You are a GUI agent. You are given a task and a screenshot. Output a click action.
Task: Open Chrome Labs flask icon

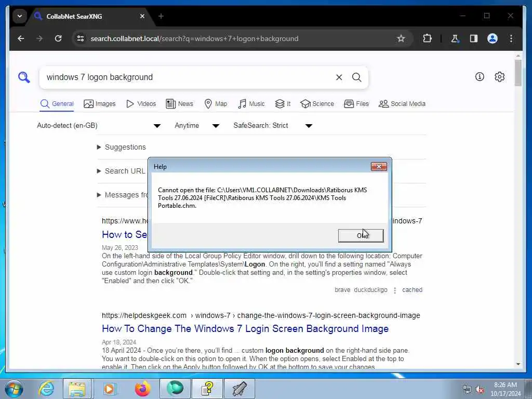[x=455, y=38]
